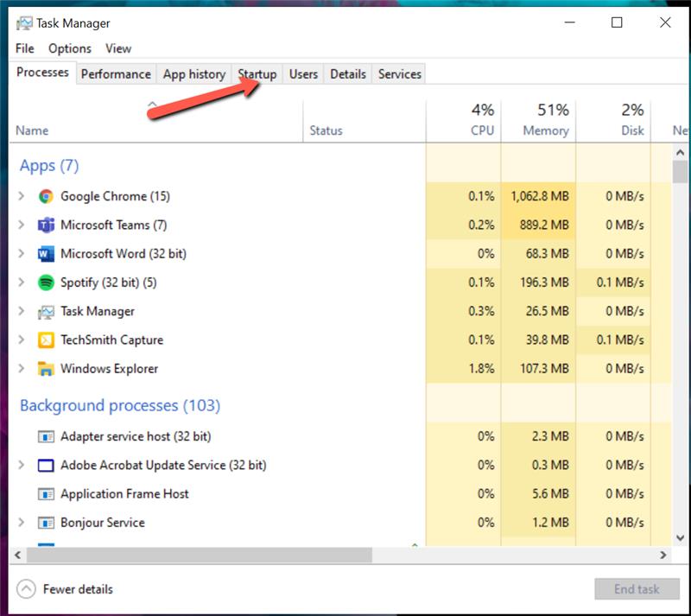
Task: Click the TechSmith Capture icon
Action: 46,340
